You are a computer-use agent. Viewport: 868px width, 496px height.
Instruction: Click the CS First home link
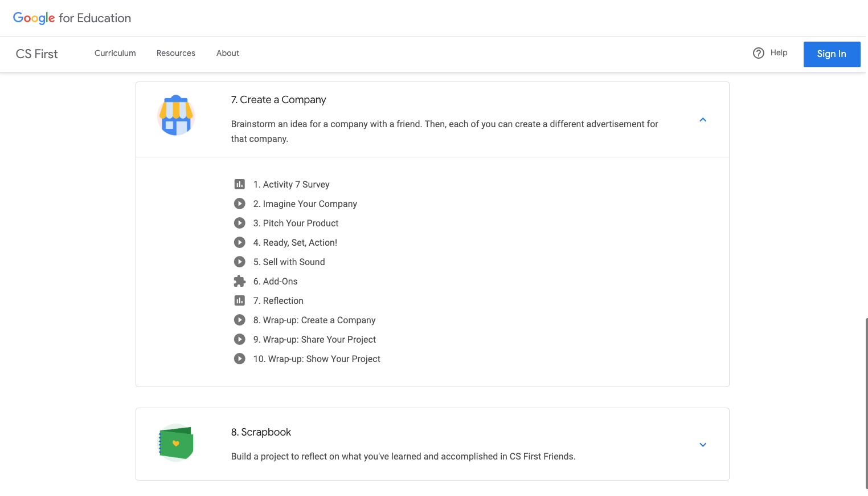[x=36, y=54]
